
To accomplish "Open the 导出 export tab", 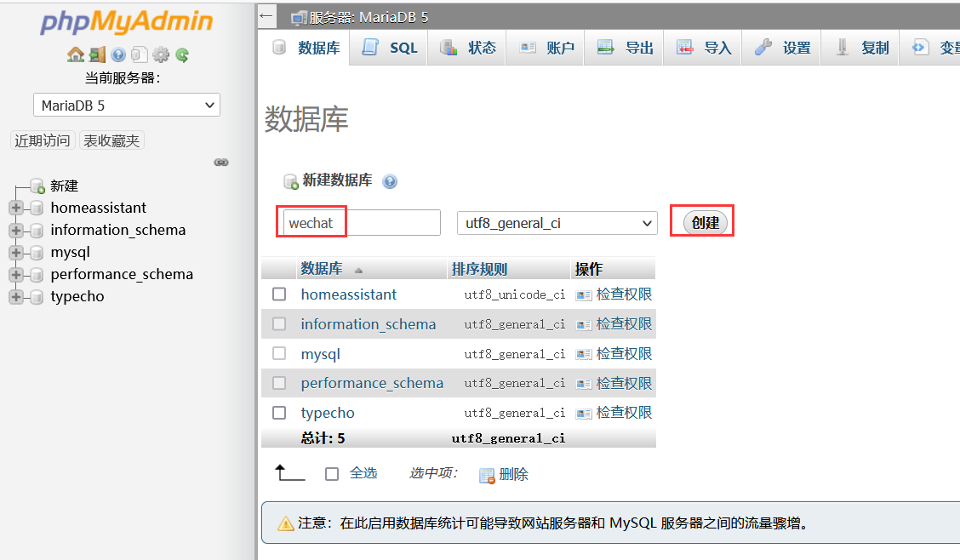I will point(625,48).
